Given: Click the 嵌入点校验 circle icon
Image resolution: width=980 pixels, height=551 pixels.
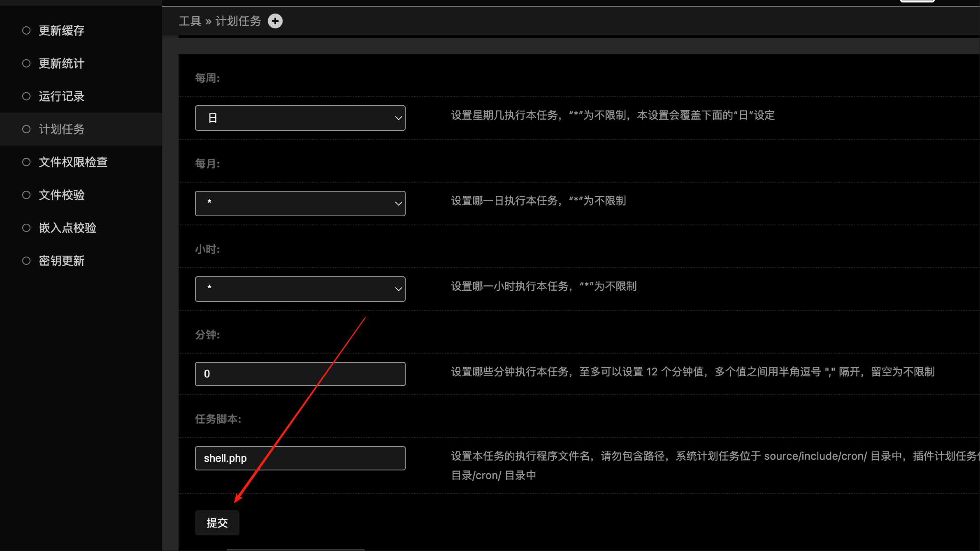Looking at the screenshot, I should coord(26,228).
